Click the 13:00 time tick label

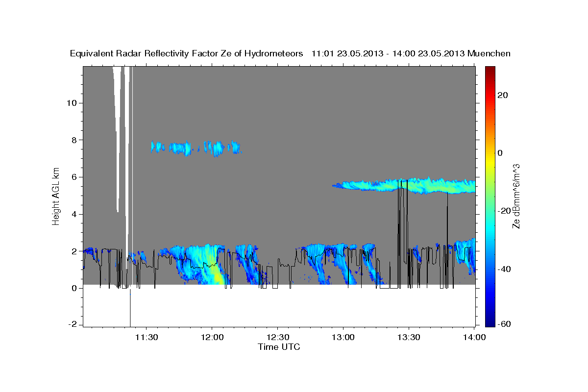[343, 337]
